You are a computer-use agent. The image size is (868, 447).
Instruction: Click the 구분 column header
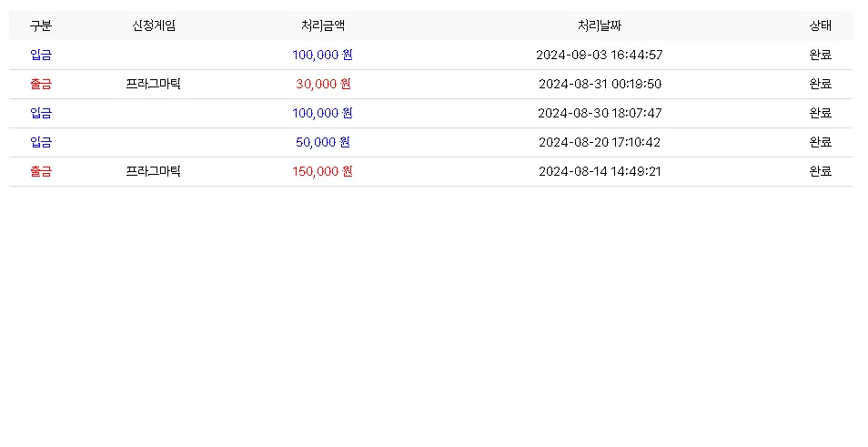pos(40,25)
